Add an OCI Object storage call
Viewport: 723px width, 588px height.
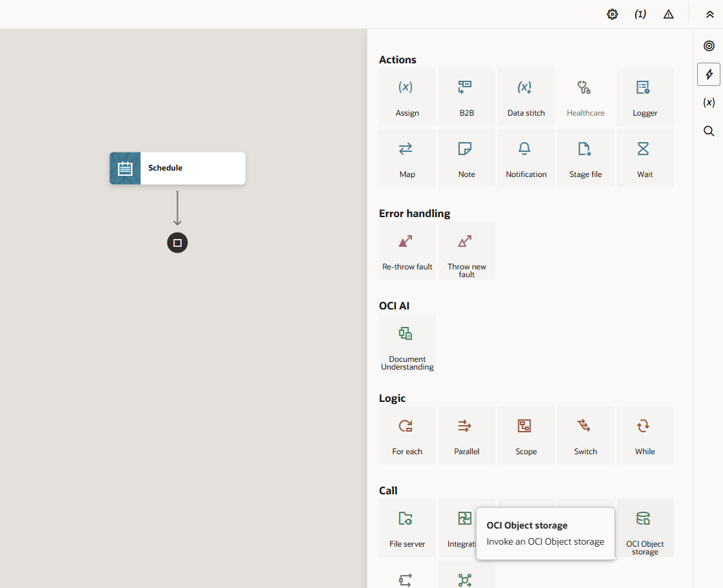[x=645, y=528]
